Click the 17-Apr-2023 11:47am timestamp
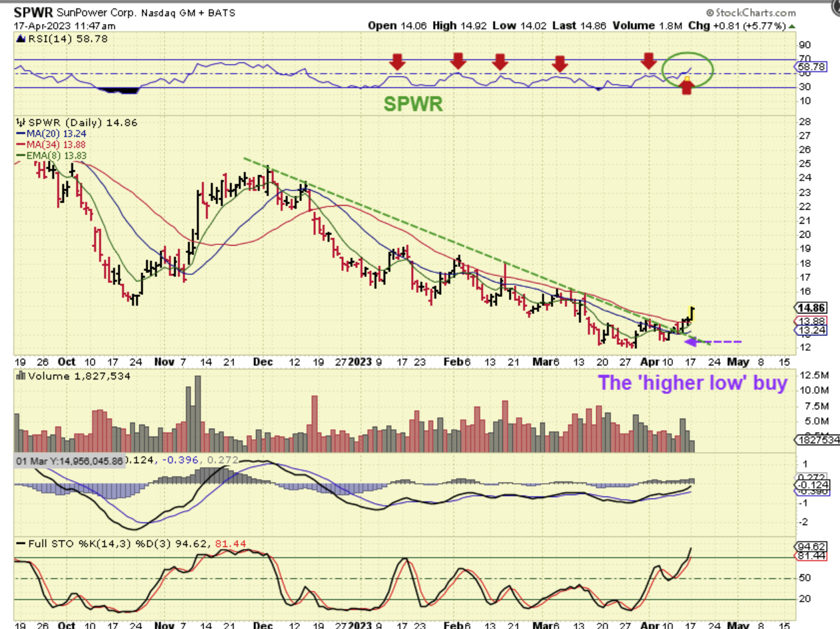The width and height of the screenshot is (840, 629). [65, 26]
